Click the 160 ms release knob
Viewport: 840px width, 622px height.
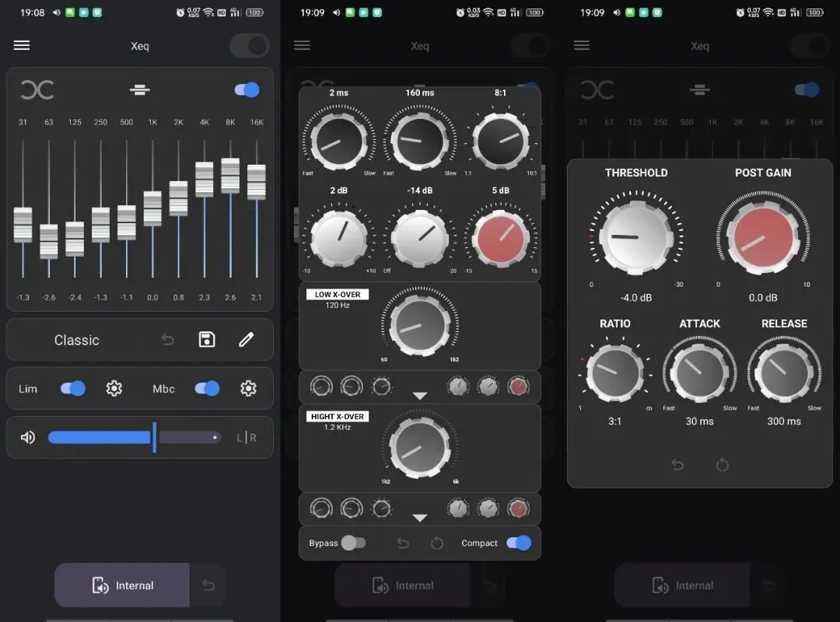click(420, 141)
